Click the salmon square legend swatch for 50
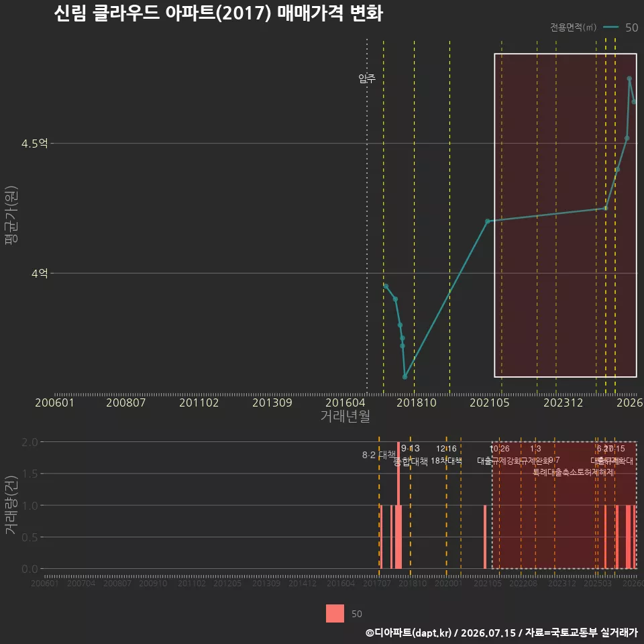The height and width of the screenshot is (644, 644). click(x=335, y=613)
